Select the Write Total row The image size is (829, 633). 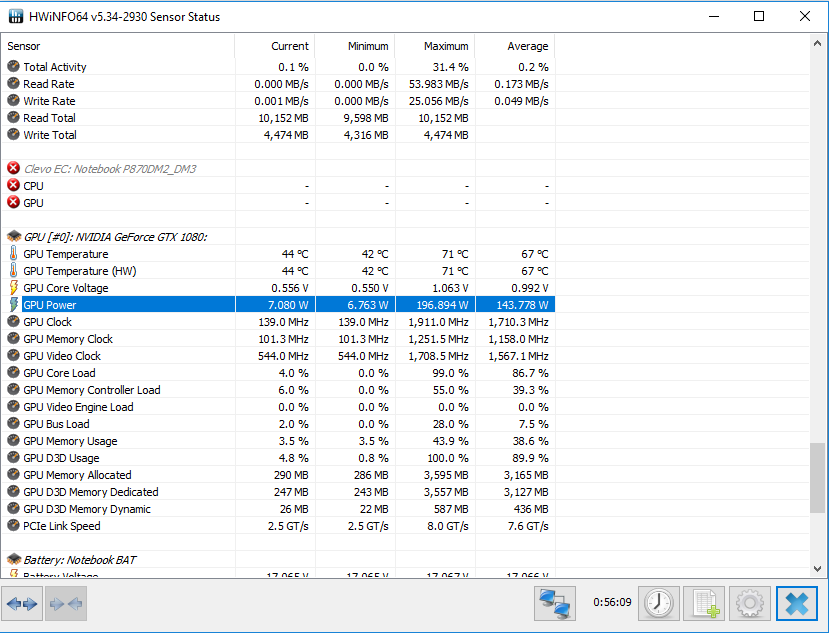click(x=278, y=135)
